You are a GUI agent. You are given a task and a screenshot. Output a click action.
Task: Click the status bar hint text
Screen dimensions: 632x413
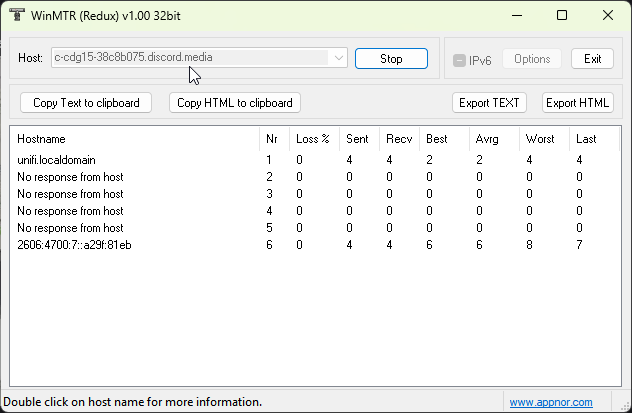[133, 402]
